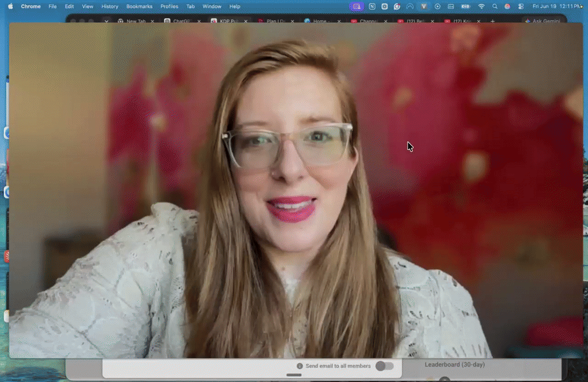Open the Notion menu bar icon
Image resolution: width=588 pixels, height=382 pixels.
point(372,6)
